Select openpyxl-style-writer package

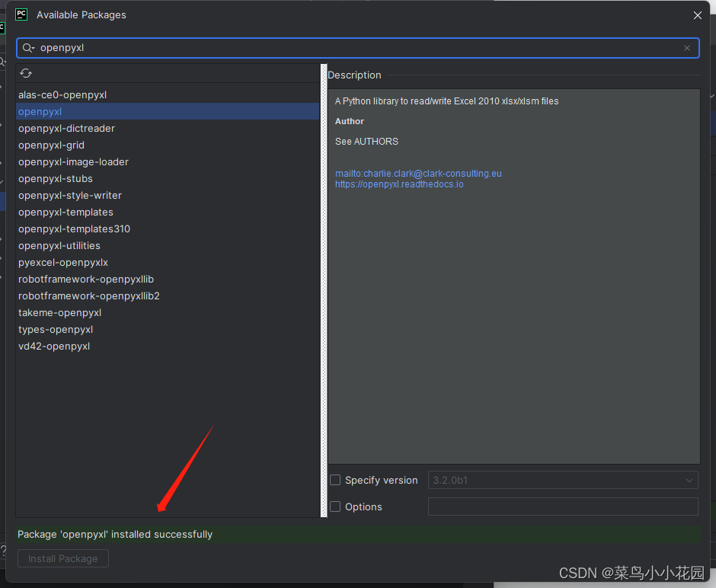coord(168,196)
